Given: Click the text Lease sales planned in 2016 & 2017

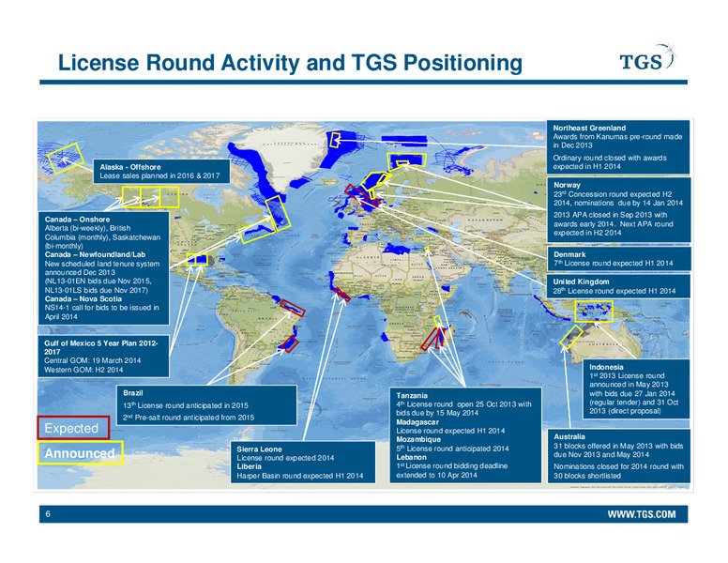Looking at the screenshot, I should tap(159, 175).
